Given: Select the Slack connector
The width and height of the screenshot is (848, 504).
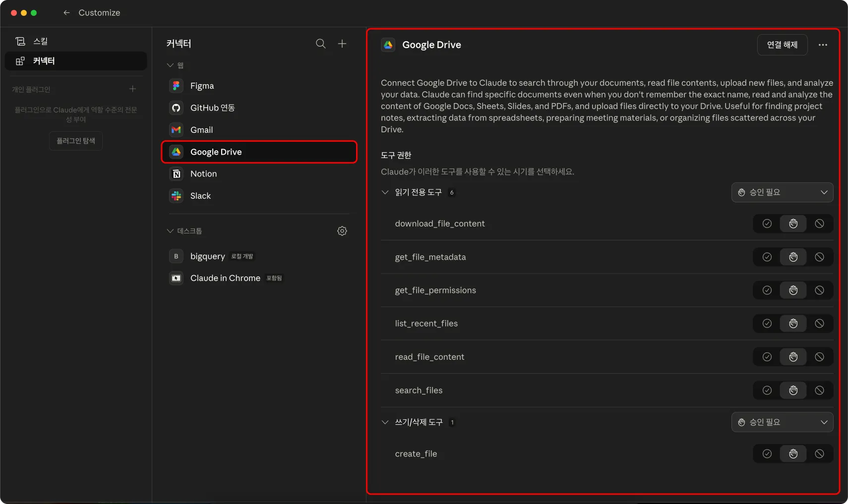Looking at the screenshot, I should click(x=259, y=196).
